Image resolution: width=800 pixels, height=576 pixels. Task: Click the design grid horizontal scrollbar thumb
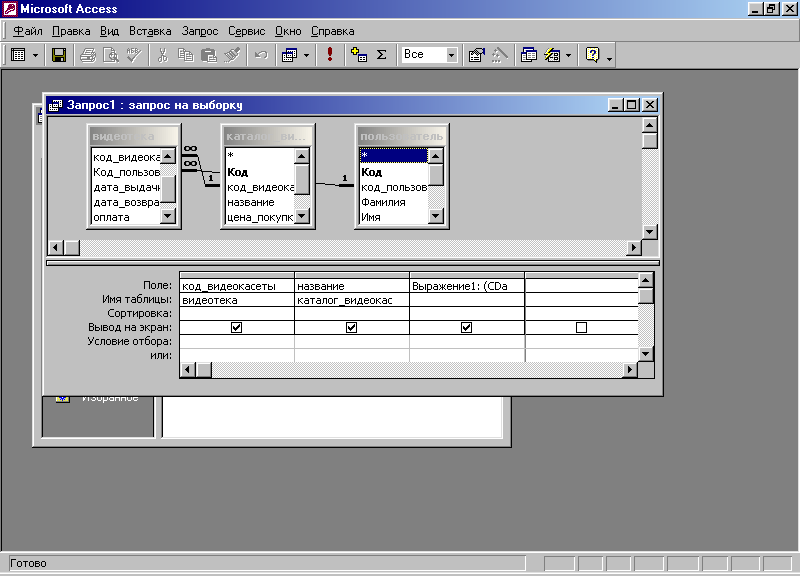click(204, 369)
